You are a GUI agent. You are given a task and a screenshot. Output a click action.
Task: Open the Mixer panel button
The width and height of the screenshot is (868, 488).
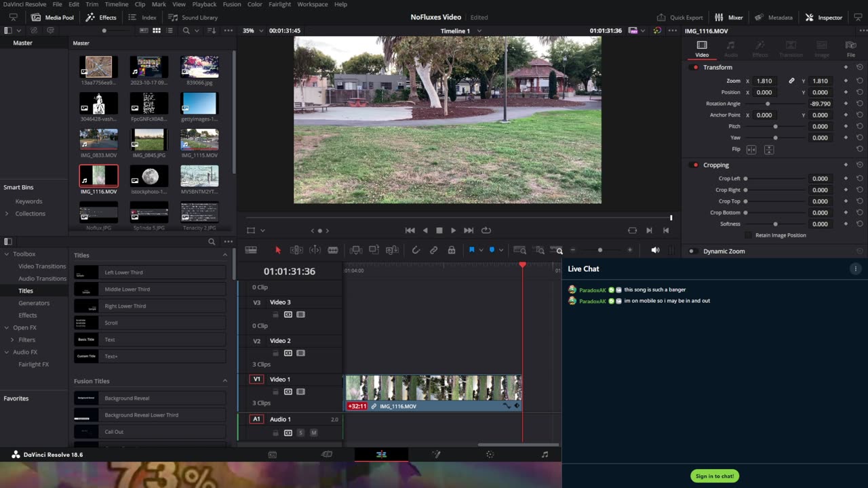point(729,17)
